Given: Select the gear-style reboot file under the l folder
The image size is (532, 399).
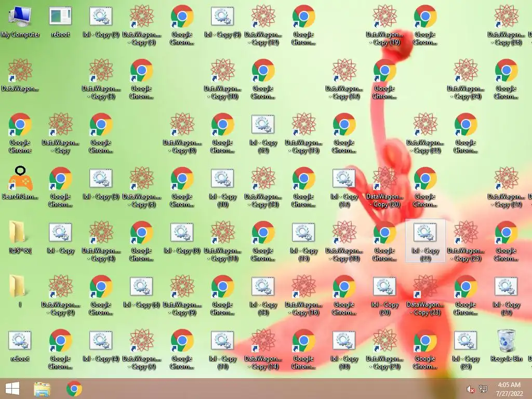Looking at the screenshot, I should (x=20, y=346).
